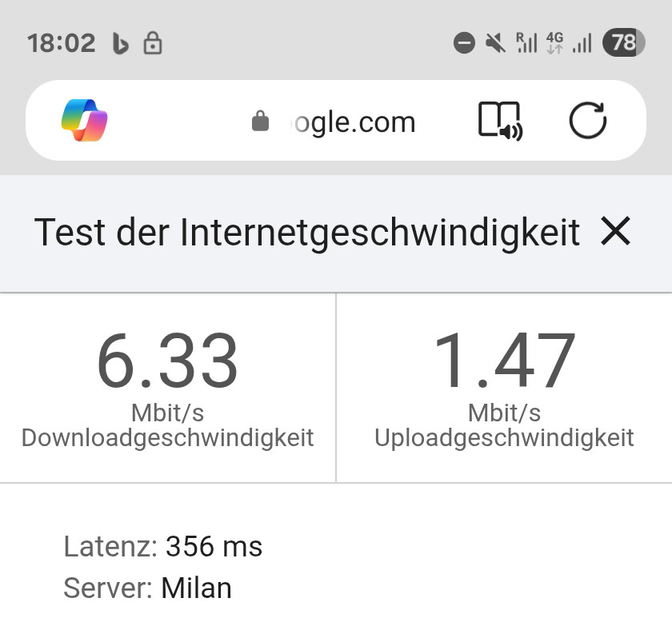The width and height of the screenshot is (672, 626).
Task: Activate the read aloud book icon
Action: click(x=500, y=122)
